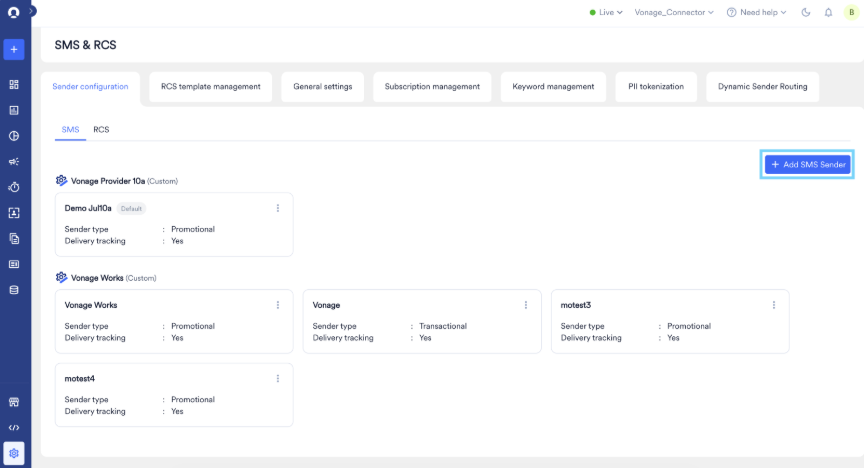Switch to Dynamic Sender Routing tab
Image resolution: width=864 pixels, height=468 pixels.
(763, 87)
